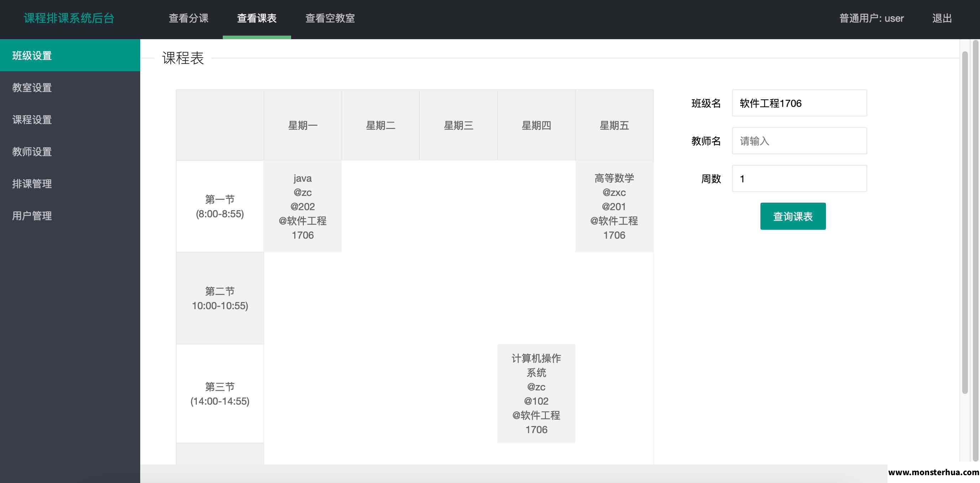The height and width of the screenshot is (483, 980).
Task: Click 退出 to log out
Action: 942,18
